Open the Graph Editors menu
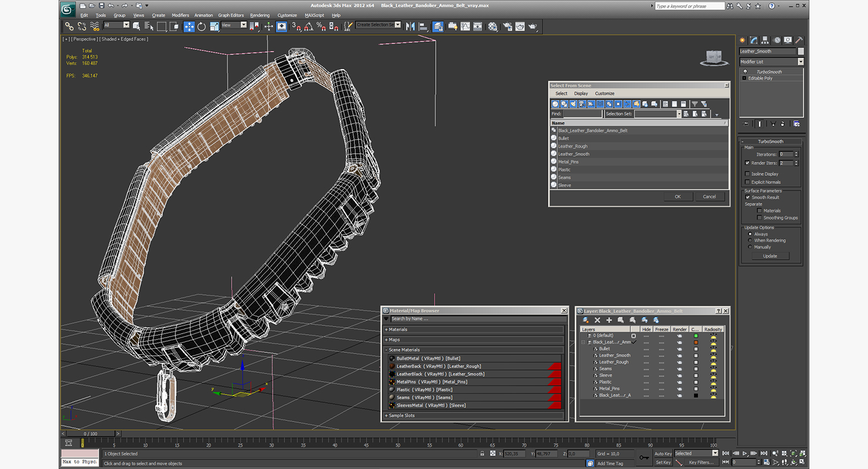Viewport: 868px width, 469px height. (x=231, y=15)
